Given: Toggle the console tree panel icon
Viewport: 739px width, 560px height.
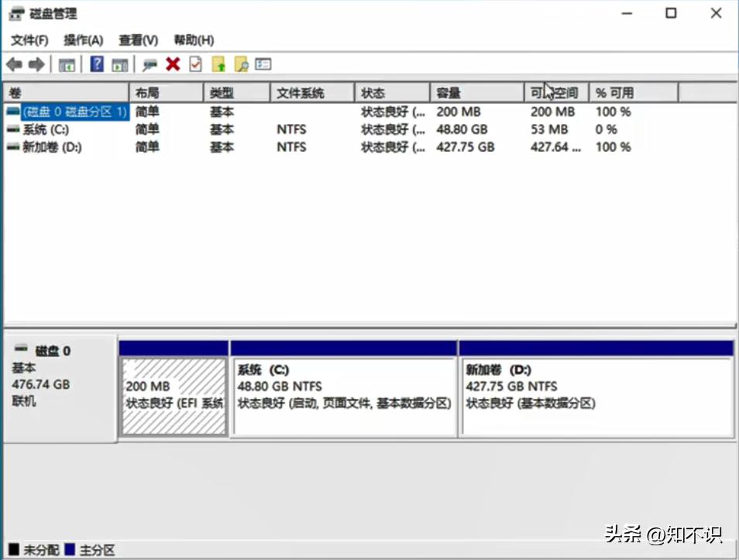Looking at the screenshot, I should (x=67, y=64).
